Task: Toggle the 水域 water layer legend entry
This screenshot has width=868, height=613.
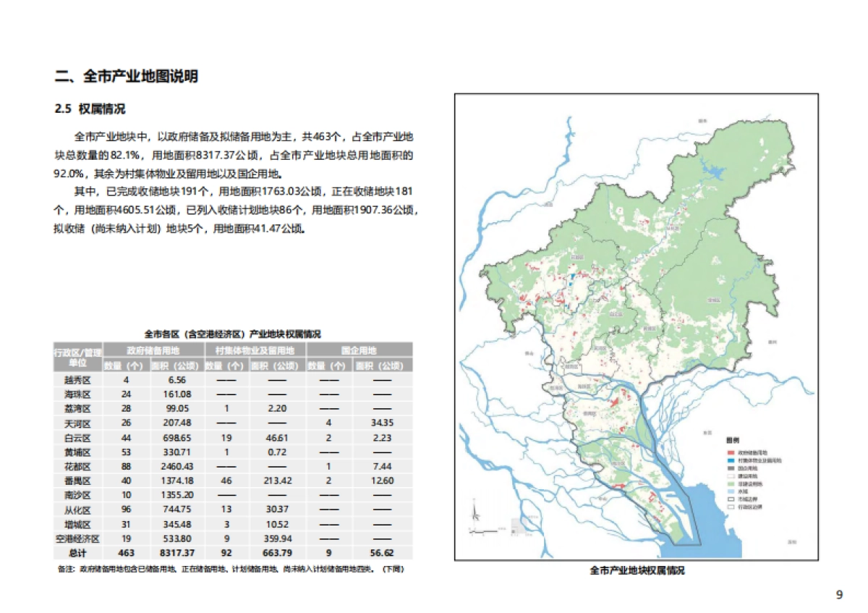Action: [731, 491]
